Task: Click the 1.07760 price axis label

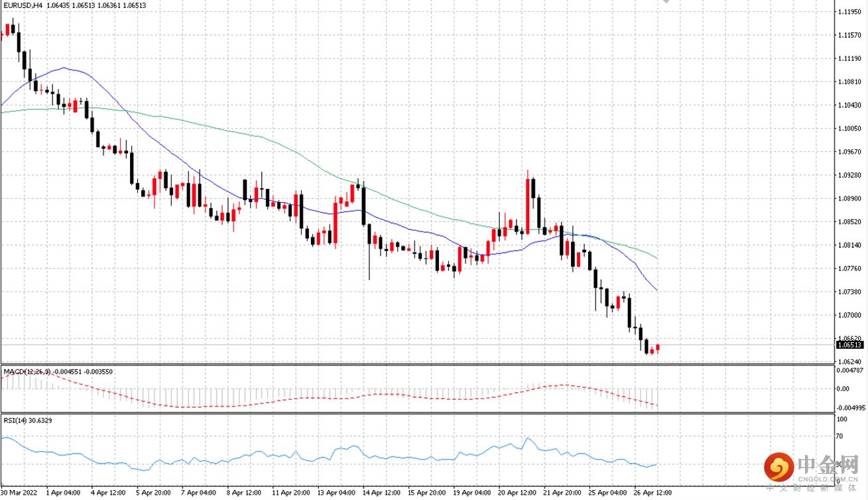Action: (x=849, y=269)
